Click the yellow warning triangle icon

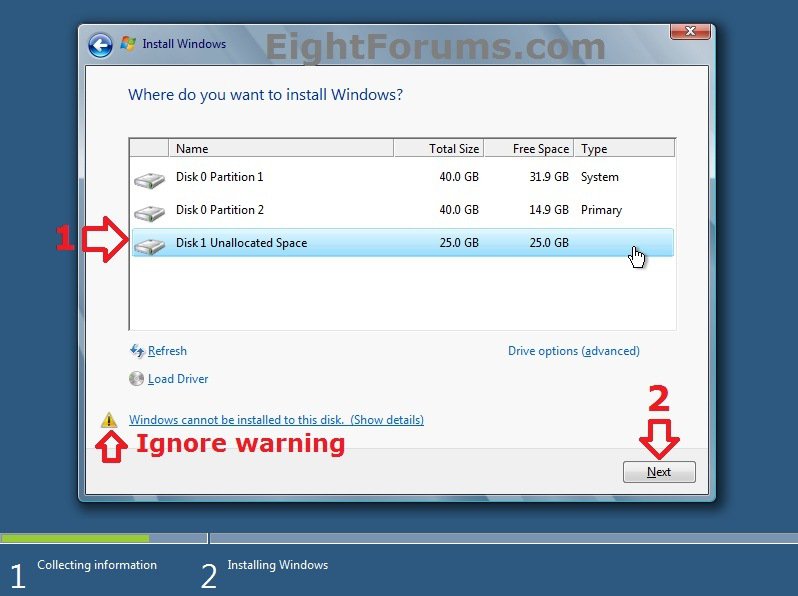(x=109, y=420)
